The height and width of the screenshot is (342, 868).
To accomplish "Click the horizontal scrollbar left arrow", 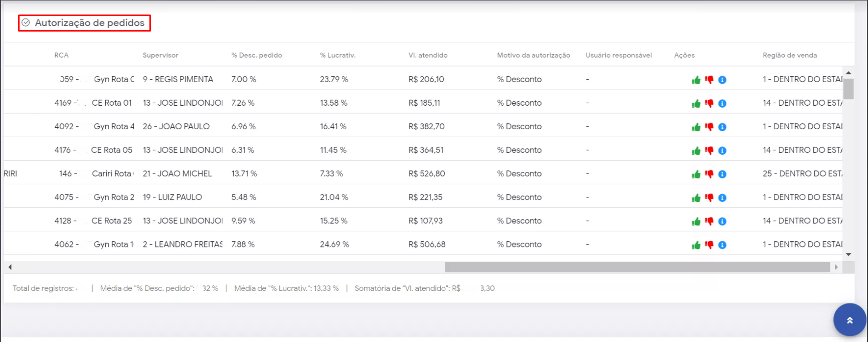I will coord(10,267).
